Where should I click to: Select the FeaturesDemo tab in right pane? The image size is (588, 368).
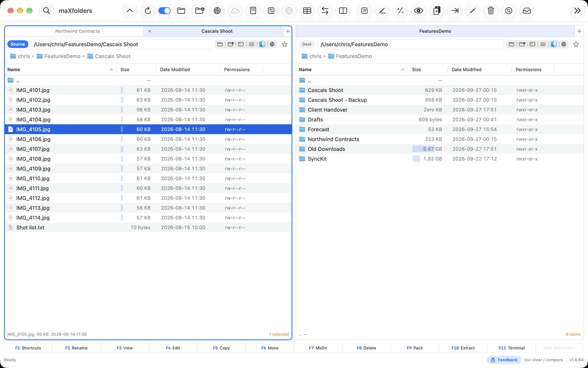pos(435,31)
